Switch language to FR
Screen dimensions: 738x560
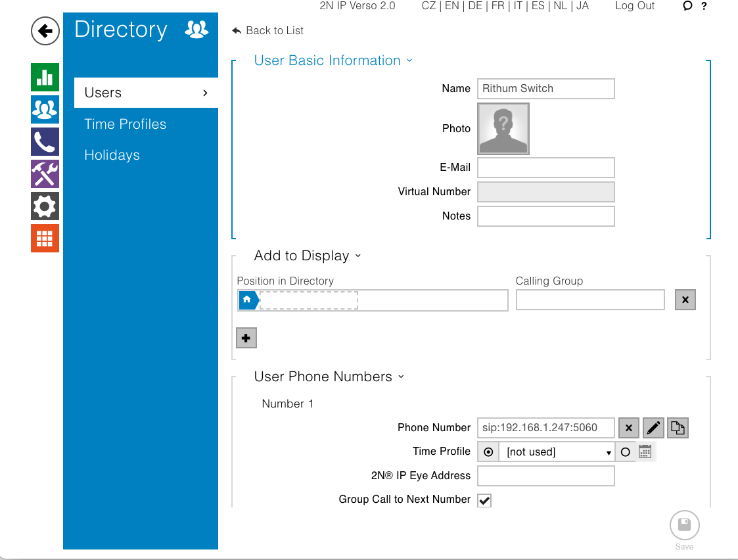(x=498, y=6)
